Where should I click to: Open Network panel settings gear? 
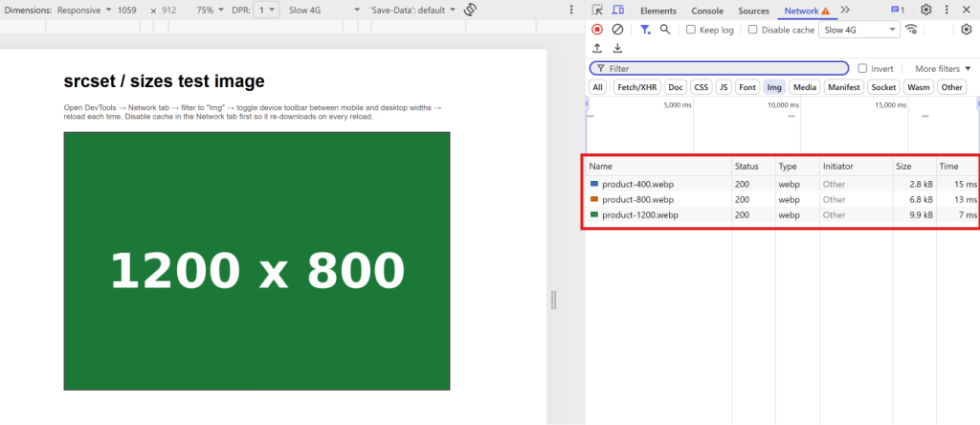[967, 30]
